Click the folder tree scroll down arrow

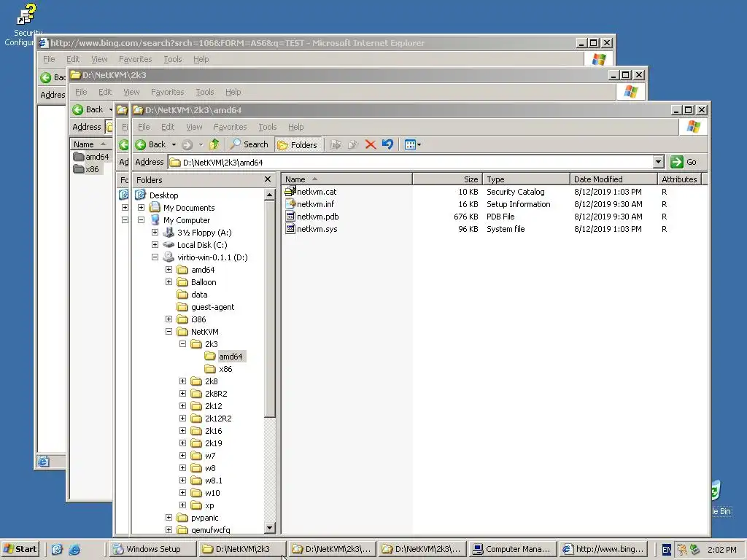tap(269, 528)
